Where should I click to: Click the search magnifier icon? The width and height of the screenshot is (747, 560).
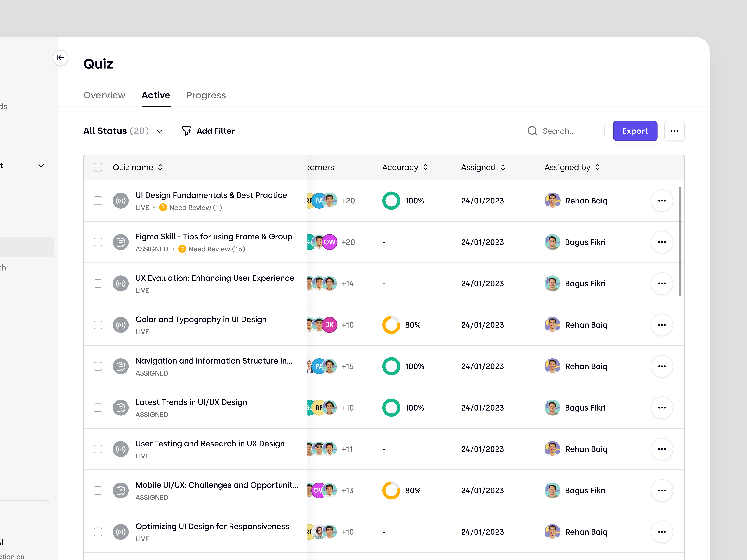tap(532, 131)
